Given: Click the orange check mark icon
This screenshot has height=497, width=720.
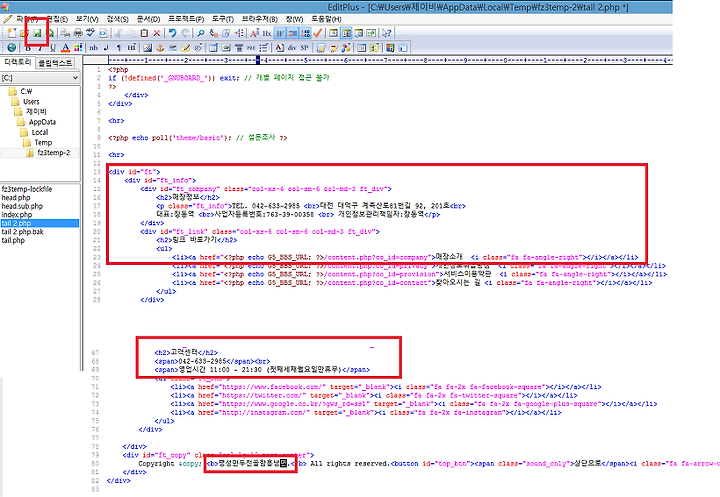Looking at the screenshot, I should pos(318,33).
